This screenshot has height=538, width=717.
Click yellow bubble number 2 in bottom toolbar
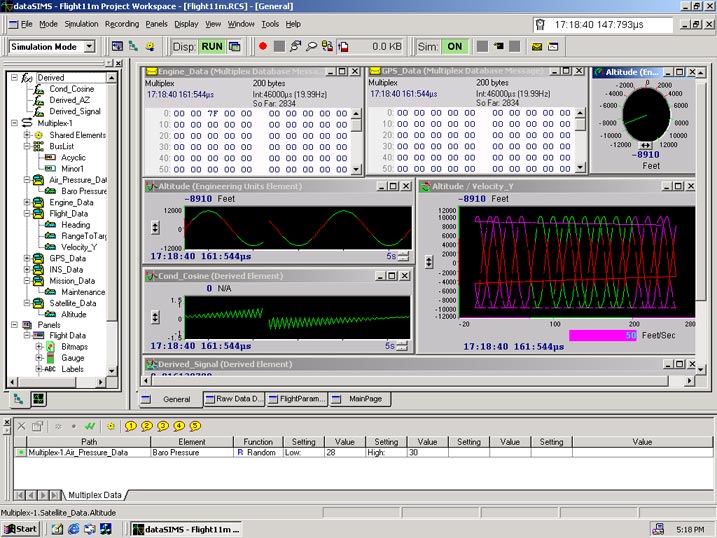point(147,426)
